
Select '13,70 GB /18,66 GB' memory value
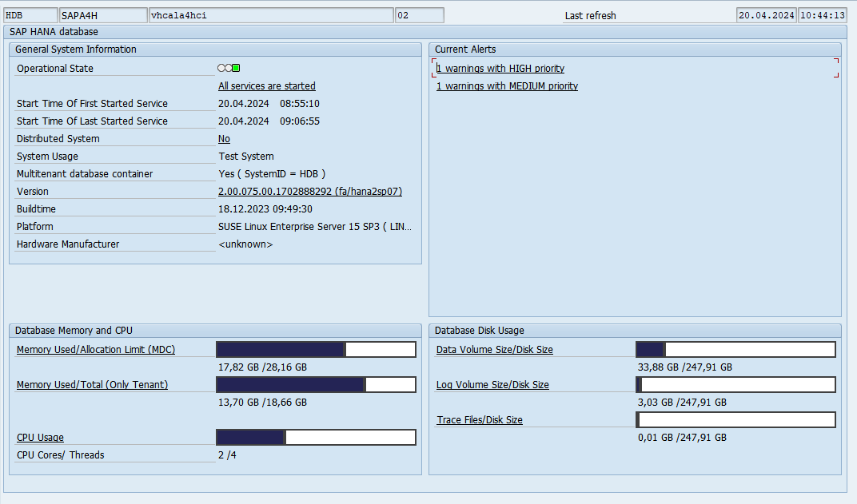[262, 403]
